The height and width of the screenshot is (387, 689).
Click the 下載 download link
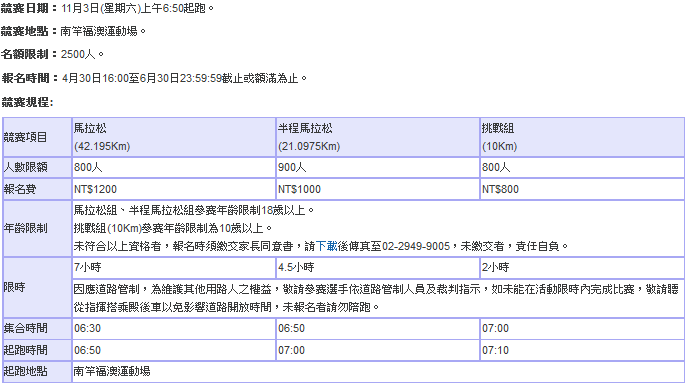(326, 246)
